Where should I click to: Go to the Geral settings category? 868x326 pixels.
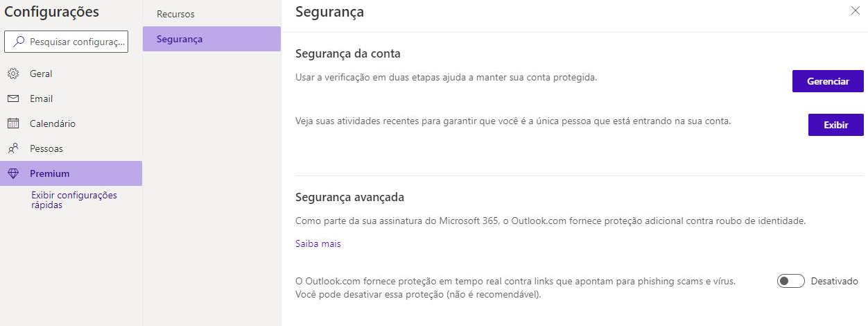71,74
